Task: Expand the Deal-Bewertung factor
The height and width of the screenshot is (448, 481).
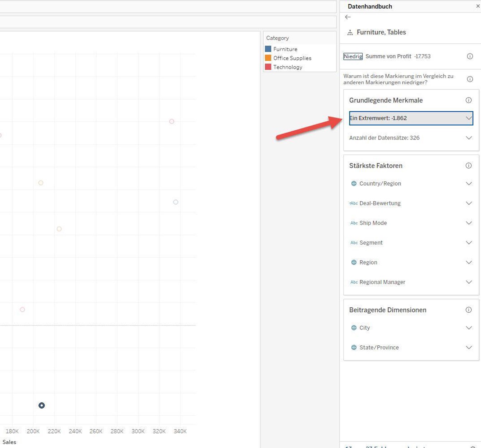Action: pos(468,203)
